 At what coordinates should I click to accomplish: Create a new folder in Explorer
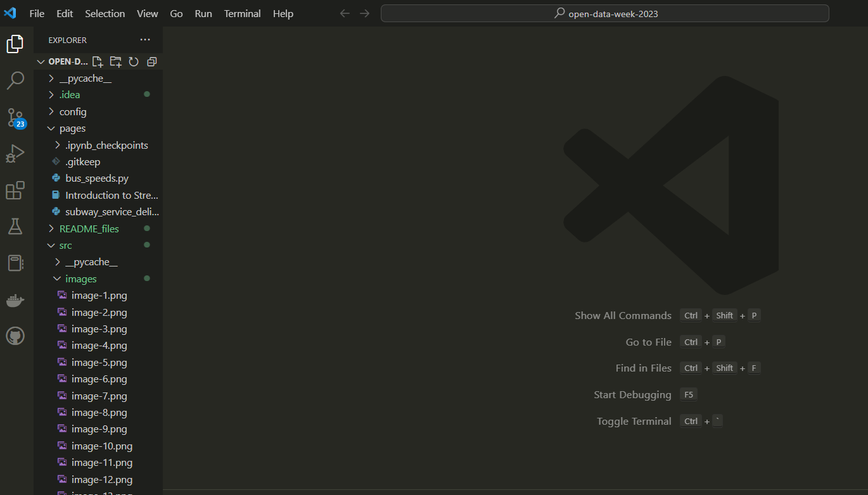pyautogui.click(x=115, y=61)
